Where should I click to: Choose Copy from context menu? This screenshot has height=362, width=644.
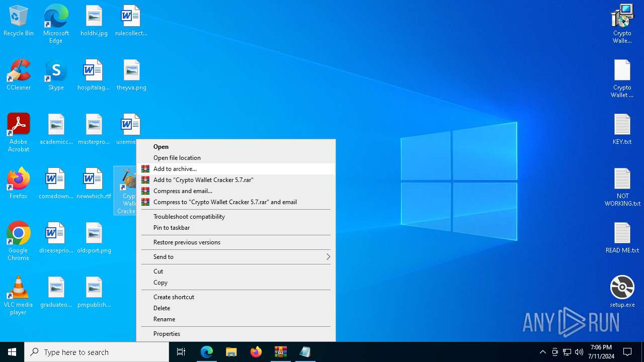tap(235, 283)
